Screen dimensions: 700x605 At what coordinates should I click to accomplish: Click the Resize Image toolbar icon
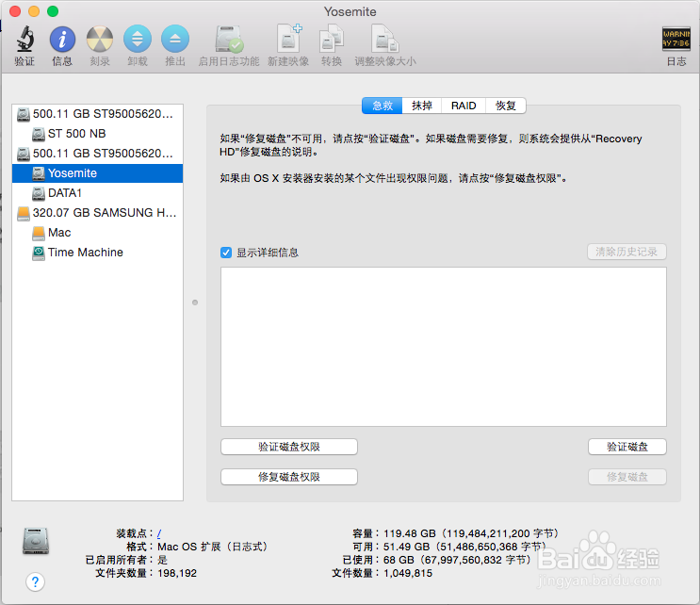tap(384, 39)
